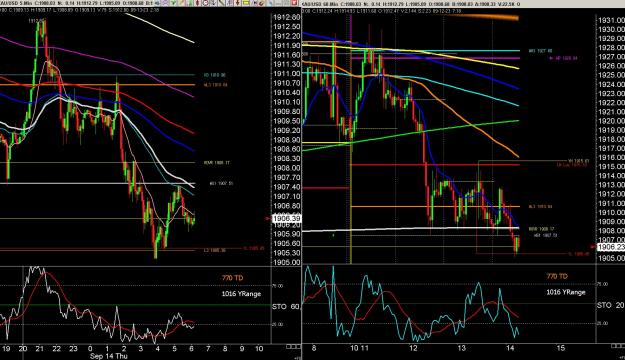Click the orange 770 TD label, left chart
Image resolution: width=625 pixels, height=360 pixels.
click(233, 277)
